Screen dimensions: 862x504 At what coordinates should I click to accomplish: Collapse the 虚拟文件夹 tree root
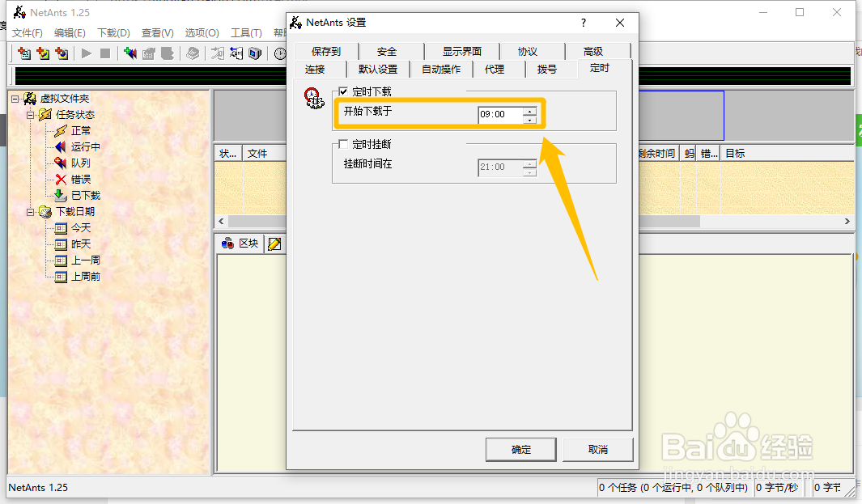[x=15, y=99]
